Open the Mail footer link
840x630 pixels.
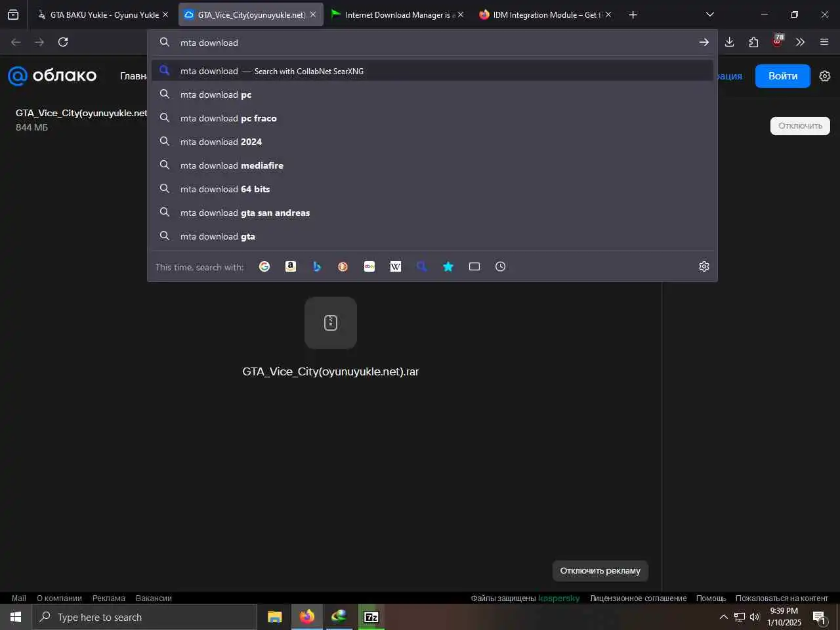click(x=19, y=598)
